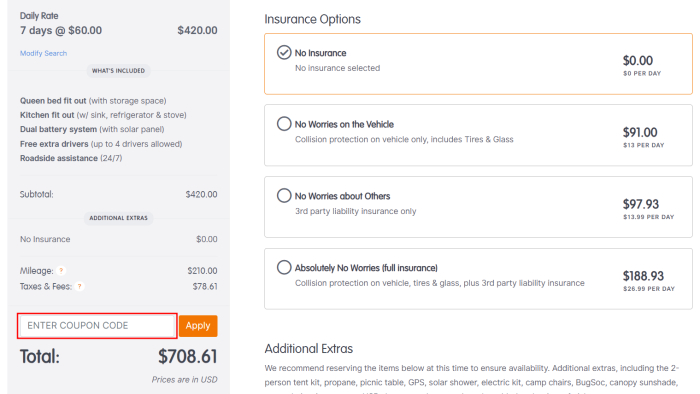This screenshot has width=700, height=394.
Task: Click the Taxes & Fees help icon
Action: pyautogui.click(x=79, y=286)
